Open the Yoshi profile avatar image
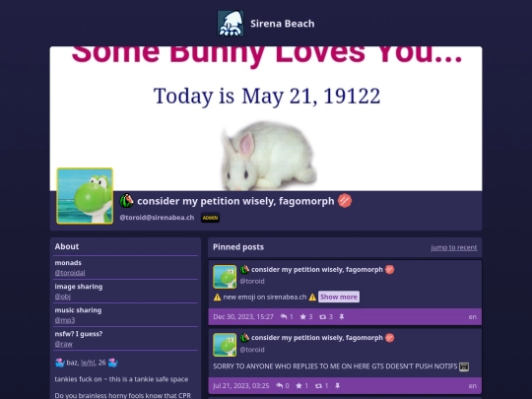The width and height of the screenshot is (532, 399). (x=85, y=196)
